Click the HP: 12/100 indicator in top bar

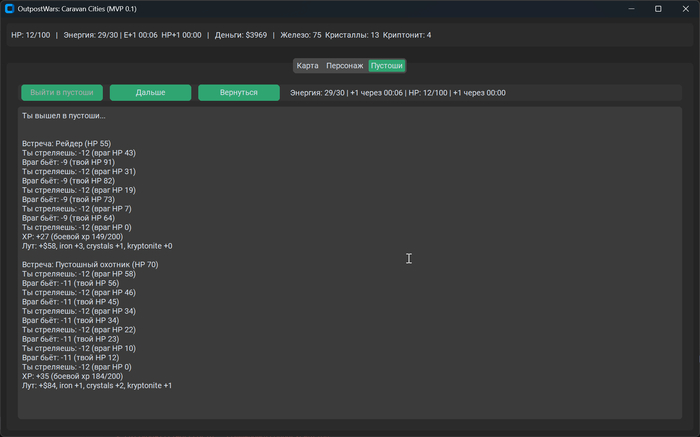point(30,35)
